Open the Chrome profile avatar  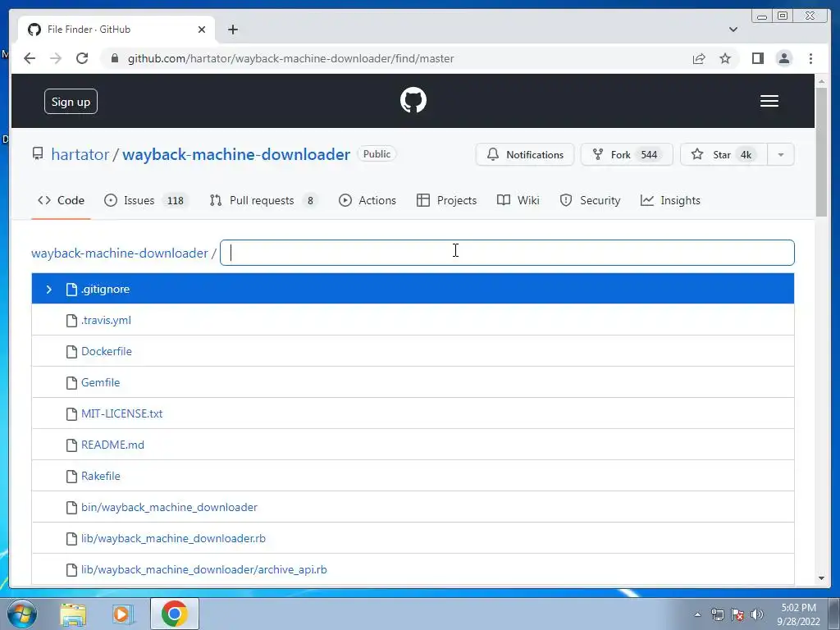click(783, 58)
